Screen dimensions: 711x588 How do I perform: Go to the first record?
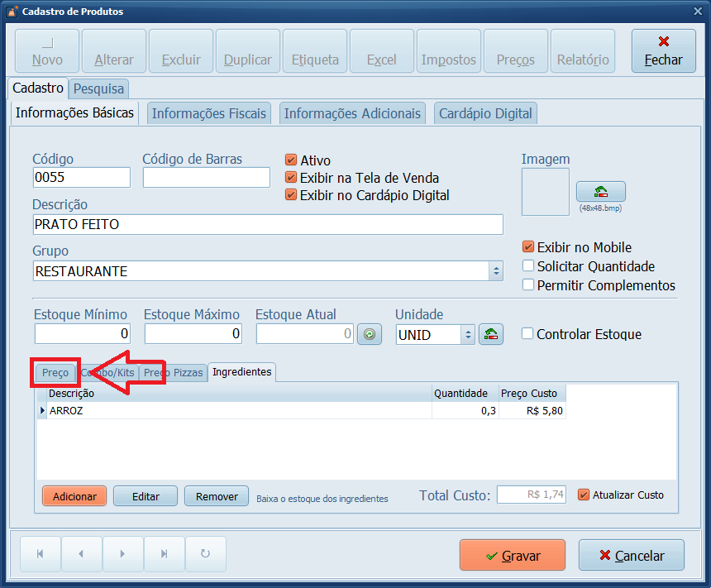point(41,554)
